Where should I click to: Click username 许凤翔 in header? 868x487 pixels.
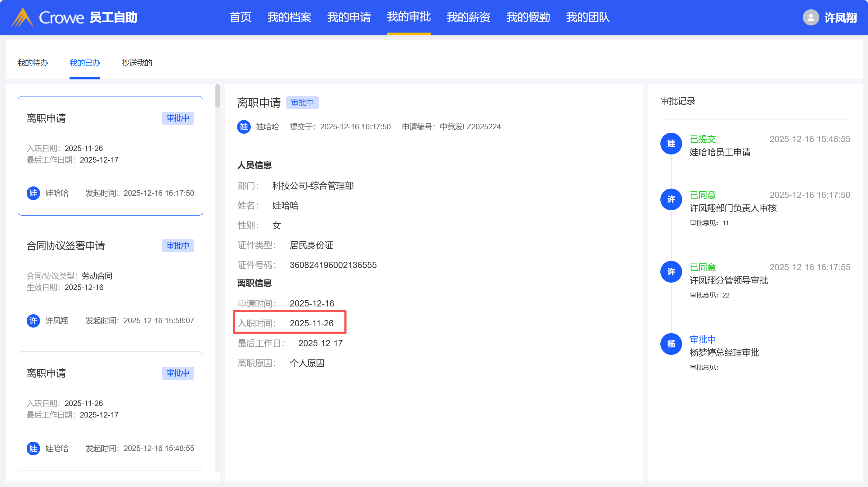[840, 17]
